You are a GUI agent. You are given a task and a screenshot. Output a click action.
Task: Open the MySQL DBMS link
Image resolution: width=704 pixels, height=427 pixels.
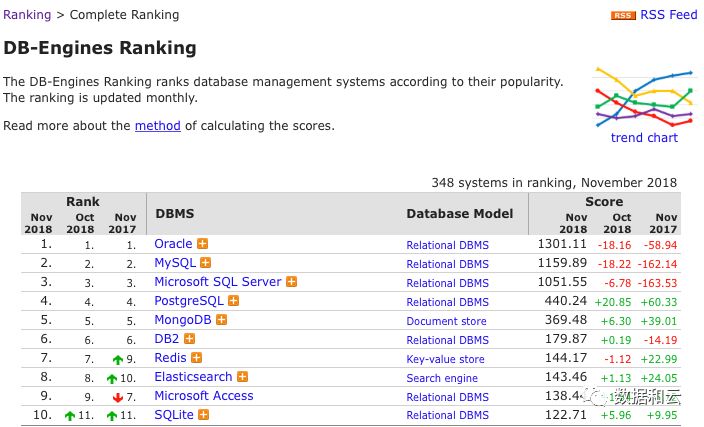point(175,263)
